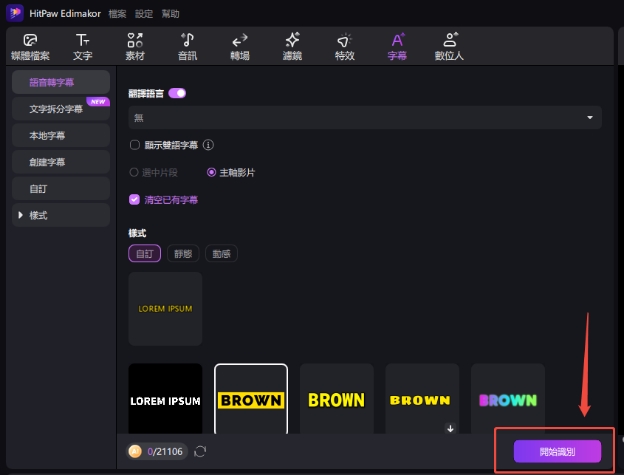Open the 音訊 audio panel
624x475 pixels.
(187, 47)
